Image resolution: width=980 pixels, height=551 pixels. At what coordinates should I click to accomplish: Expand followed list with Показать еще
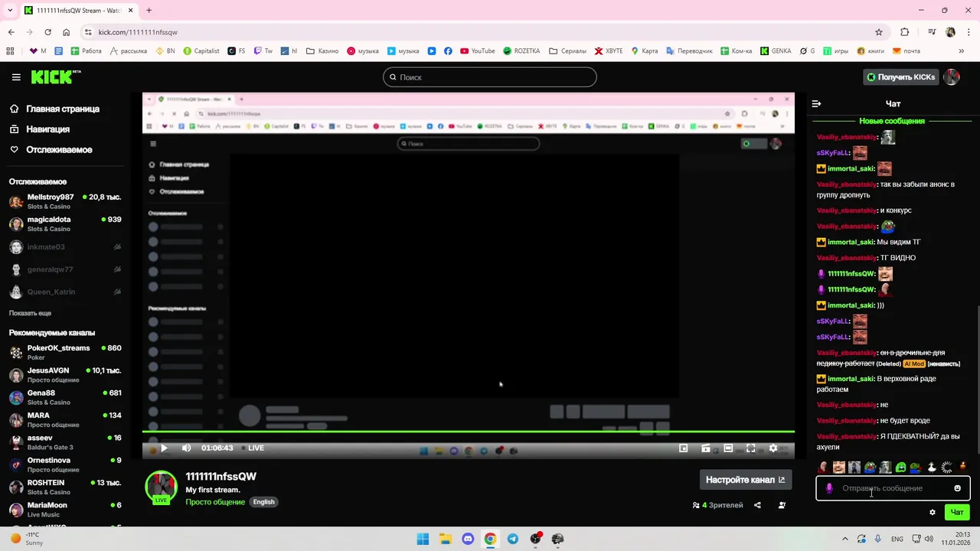pyautogui.click(x=30, y=314)
